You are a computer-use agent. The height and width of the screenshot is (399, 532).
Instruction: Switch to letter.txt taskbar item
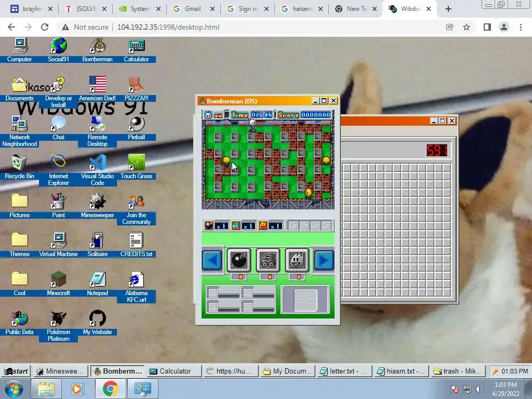pyautogui.click(x=344, y=371)
